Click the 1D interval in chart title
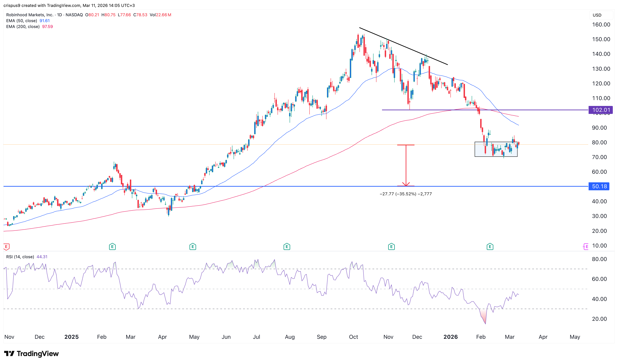Viewport: 618px width, 364px height. tap(59, 15)
